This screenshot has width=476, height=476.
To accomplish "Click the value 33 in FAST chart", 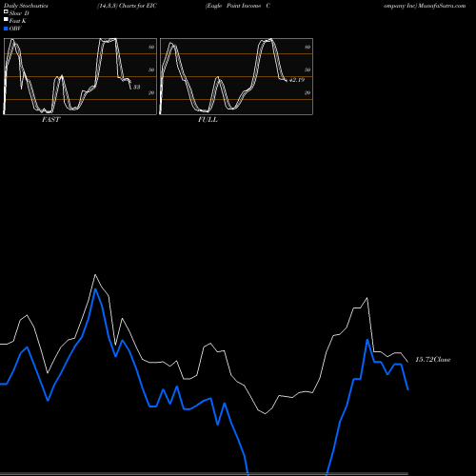I will (136, 87).
